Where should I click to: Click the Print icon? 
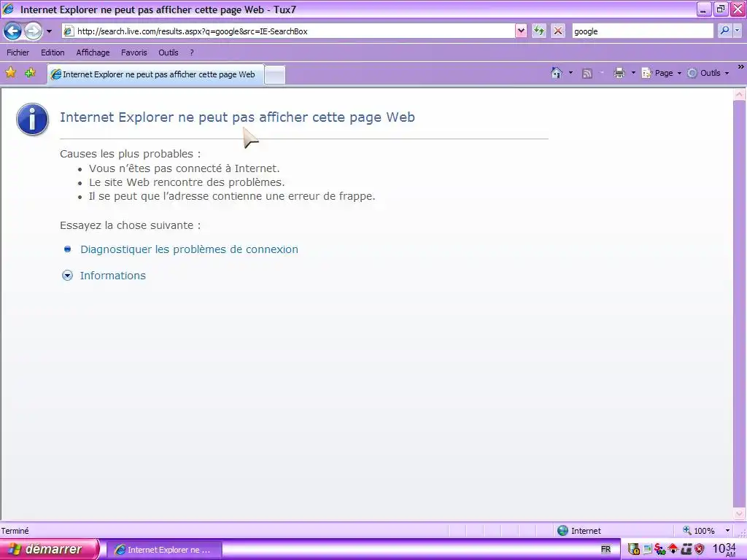click(x=619, y=73)
